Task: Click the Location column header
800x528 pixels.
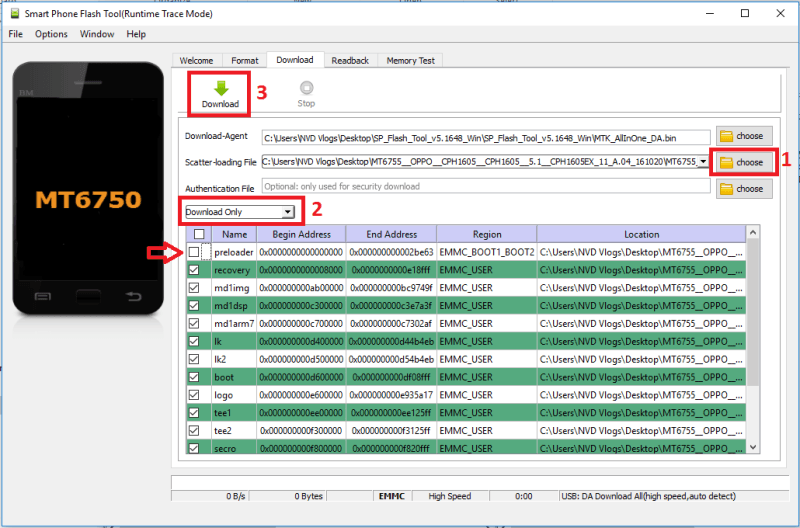Action: pyautogui.click(x=641, y=234)
